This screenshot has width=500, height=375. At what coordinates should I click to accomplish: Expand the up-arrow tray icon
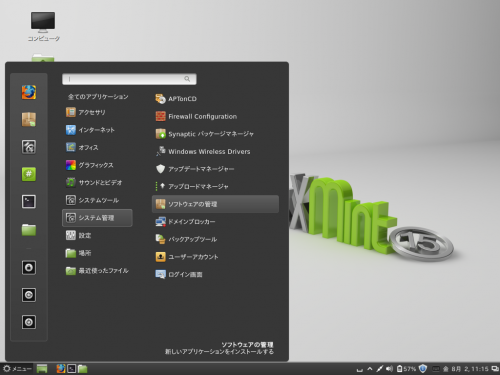click(370, 369)
